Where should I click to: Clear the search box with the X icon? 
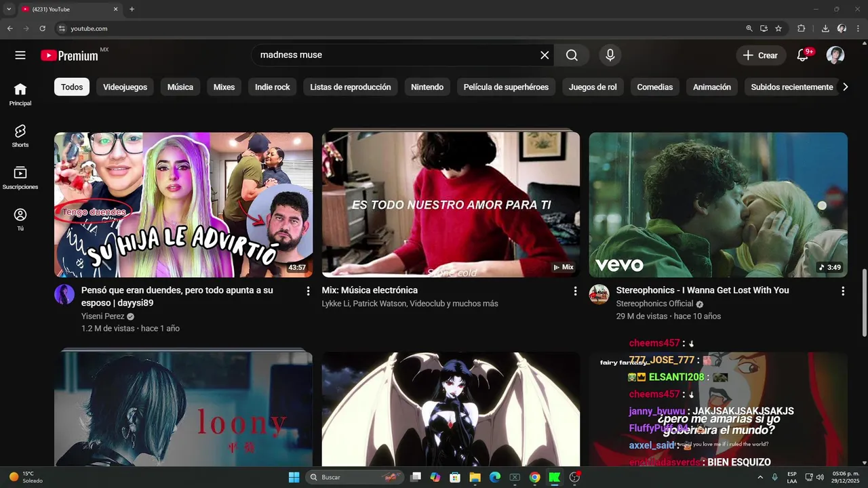point(545,56)
